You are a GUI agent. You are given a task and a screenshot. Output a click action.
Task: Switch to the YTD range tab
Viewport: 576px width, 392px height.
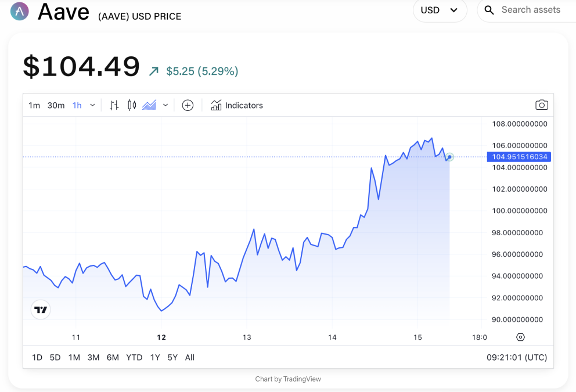pyautogui.click(x=134, y=357)
